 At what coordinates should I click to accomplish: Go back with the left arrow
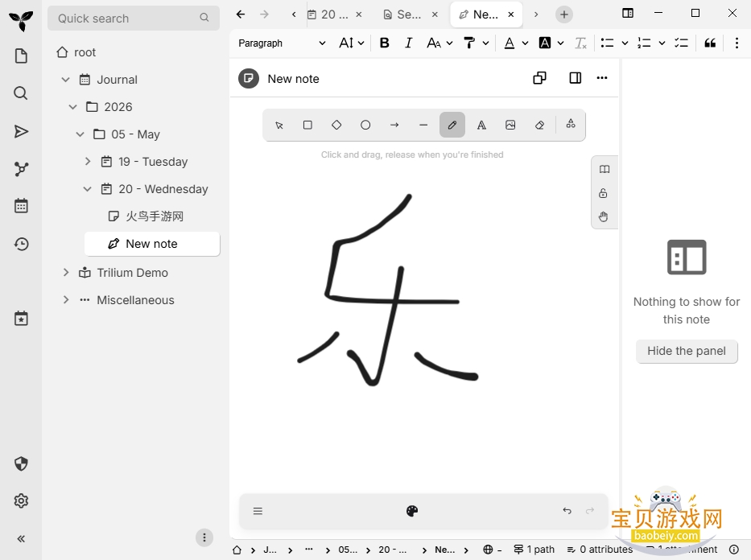pos(241,14)
